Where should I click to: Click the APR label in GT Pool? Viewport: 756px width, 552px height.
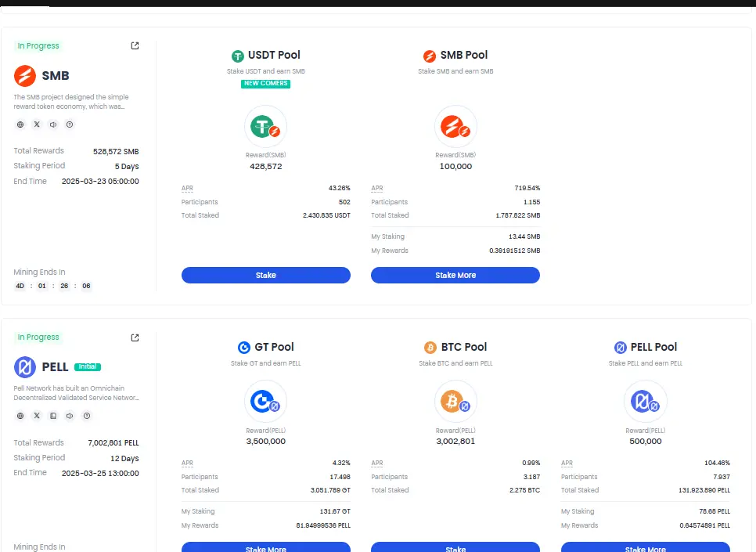pos(187,464)
